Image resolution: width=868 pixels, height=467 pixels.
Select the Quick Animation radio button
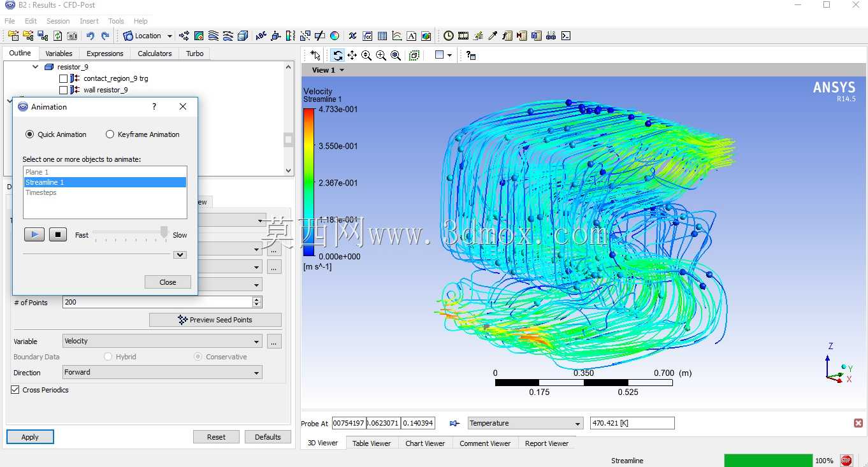pyautogui.click(x=29, y=134)
